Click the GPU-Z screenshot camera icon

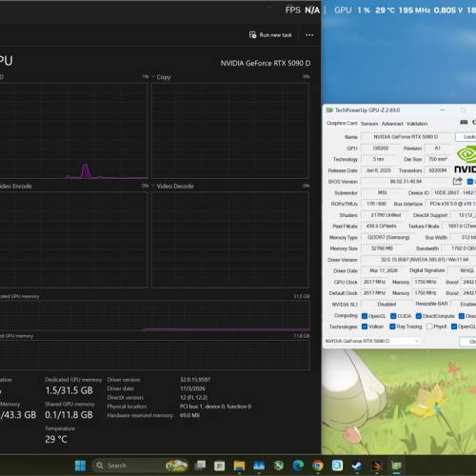[x=464, y=122]
